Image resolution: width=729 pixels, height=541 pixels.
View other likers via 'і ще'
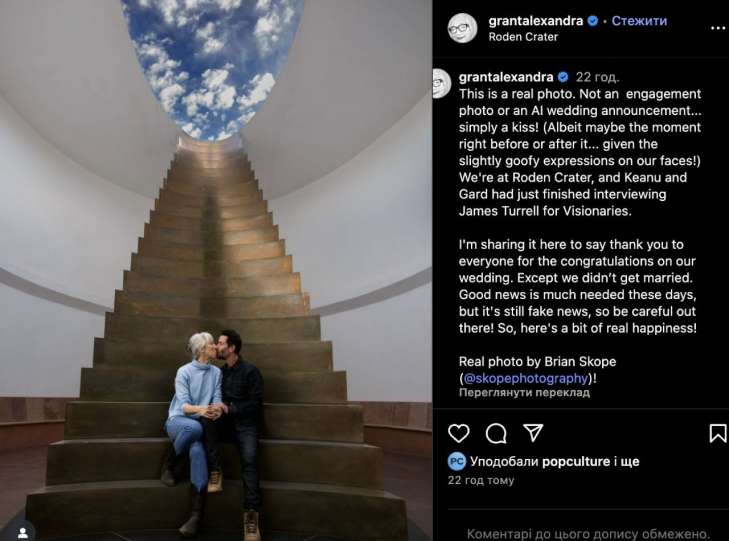[x=627, y=462]
